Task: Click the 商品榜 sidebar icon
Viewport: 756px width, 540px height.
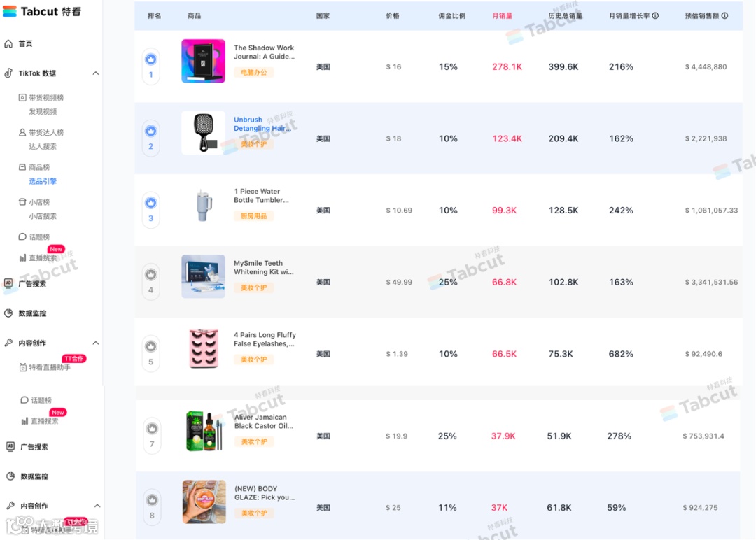Action: [x=22, y=168]
